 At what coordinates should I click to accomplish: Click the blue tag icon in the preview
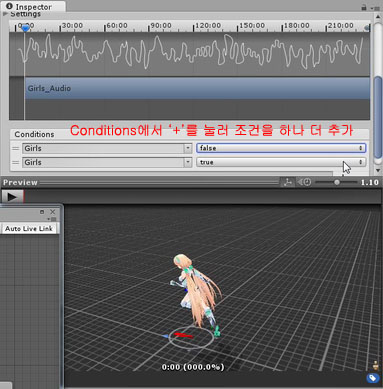[373, 378]
